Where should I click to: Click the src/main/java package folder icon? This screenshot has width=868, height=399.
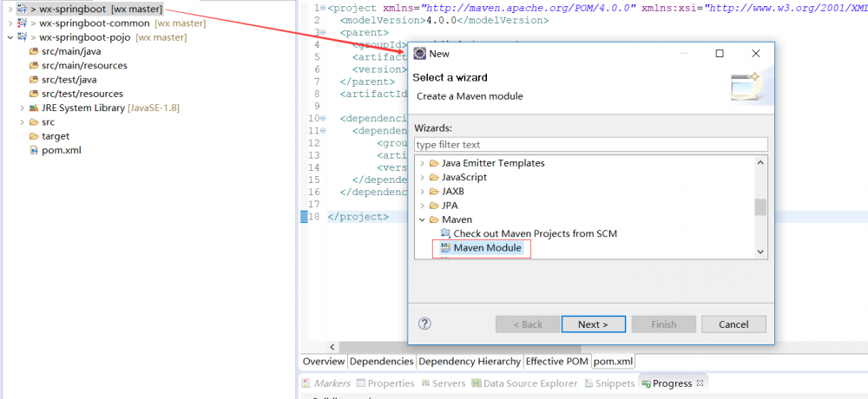(x=34, y=51)
